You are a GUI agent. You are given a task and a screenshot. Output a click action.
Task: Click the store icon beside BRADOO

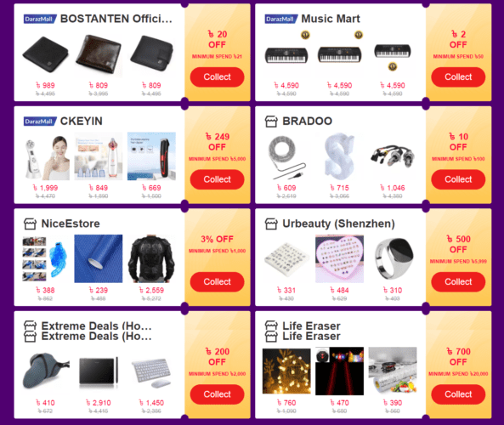tap(271, 122)
